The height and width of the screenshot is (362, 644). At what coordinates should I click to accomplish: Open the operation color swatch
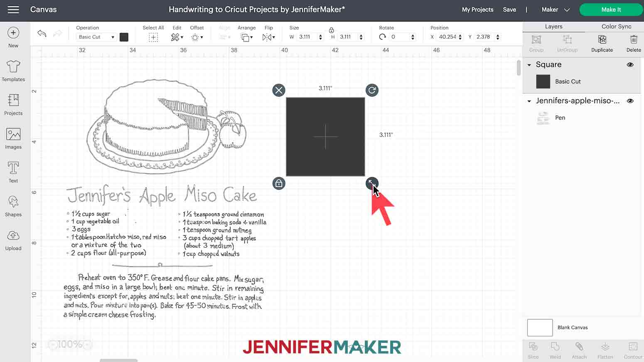[124, 37]
